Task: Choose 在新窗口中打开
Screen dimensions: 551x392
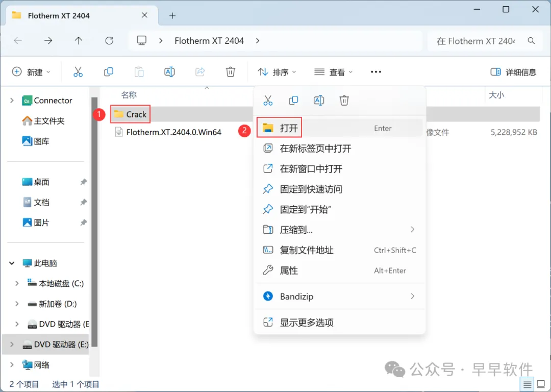Action: click(x=339, y=169)
